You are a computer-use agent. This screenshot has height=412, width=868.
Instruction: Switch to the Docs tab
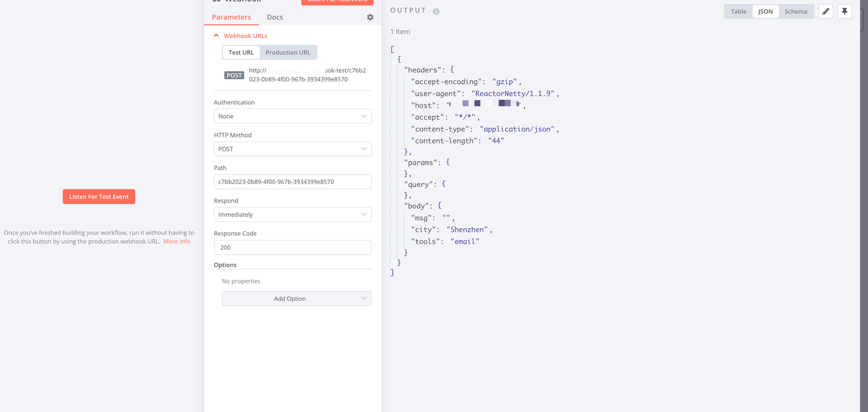[x=275, y=17]
